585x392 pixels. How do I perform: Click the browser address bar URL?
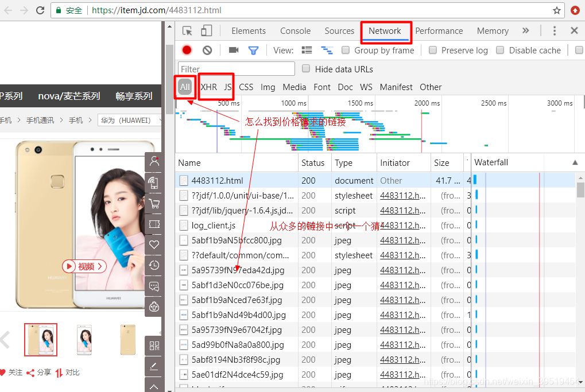click(156, 10)
